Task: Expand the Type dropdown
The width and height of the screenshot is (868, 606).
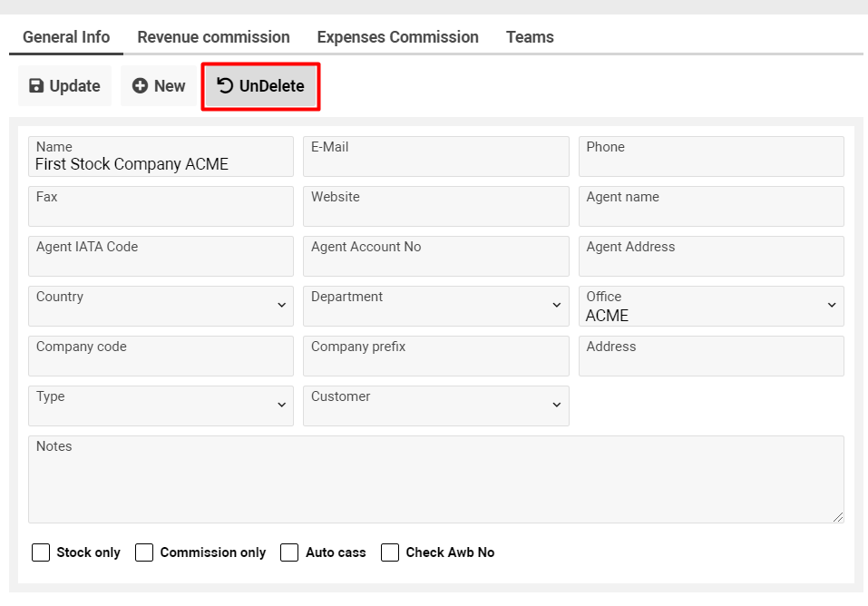Action: (x=161, y=406)
